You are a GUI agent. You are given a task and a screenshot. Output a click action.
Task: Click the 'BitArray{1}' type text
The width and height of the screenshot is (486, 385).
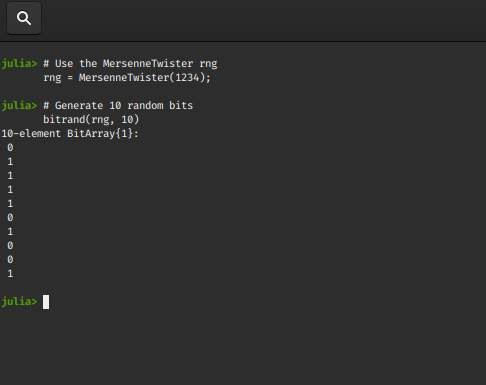pos(100,134)
